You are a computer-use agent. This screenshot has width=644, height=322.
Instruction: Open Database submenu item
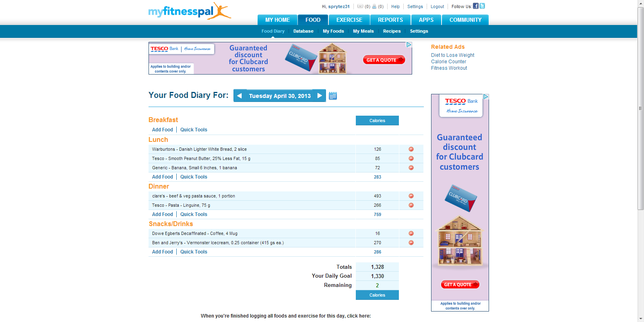point(303,31)
